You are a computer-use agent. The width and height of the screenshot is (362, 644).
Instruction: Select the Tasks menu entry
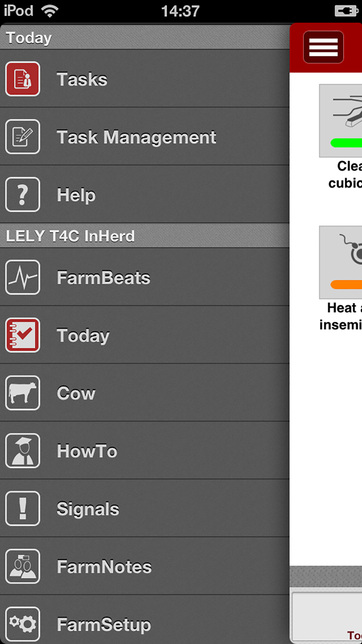click(82, 79)
